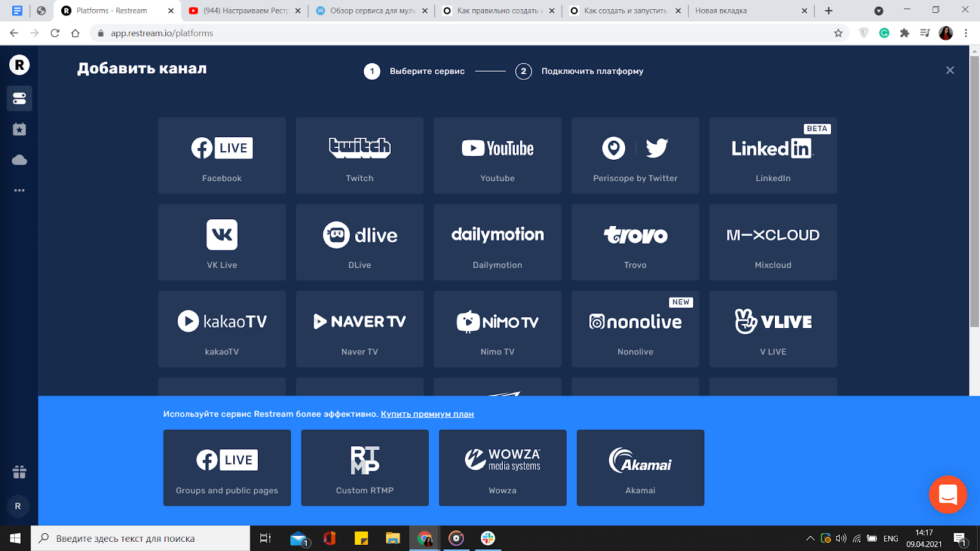Select the Nimo TV platform card

[x=497, y=329]
